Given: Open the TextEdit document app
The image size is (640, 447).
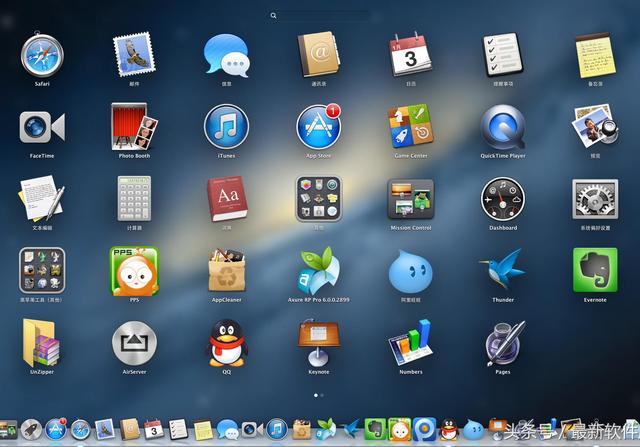Looking at the screenshot, I should (41, 198).
